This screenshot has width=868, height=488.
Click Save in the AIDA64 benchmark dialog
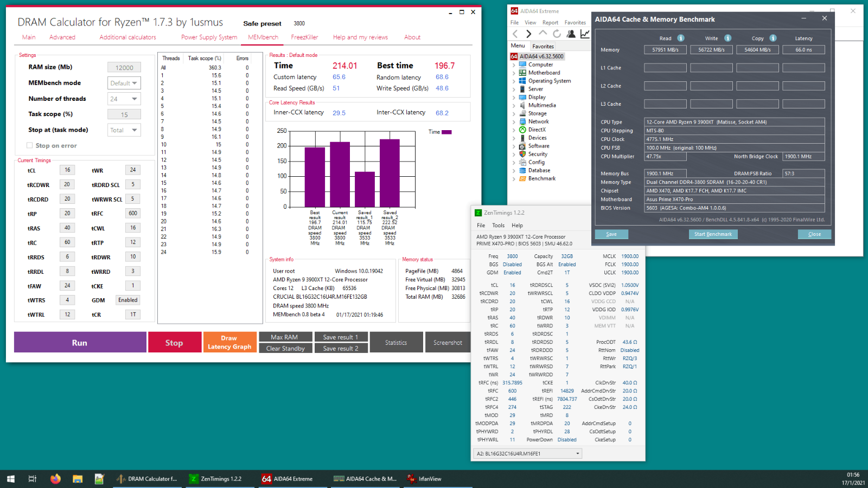coord(611,234)
